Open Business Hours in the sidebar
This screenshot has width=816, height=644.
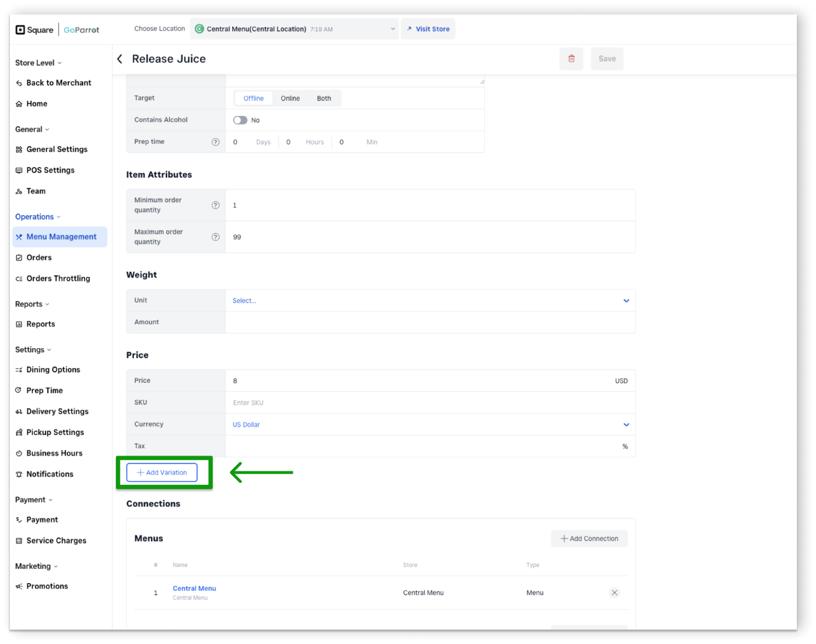54,453
